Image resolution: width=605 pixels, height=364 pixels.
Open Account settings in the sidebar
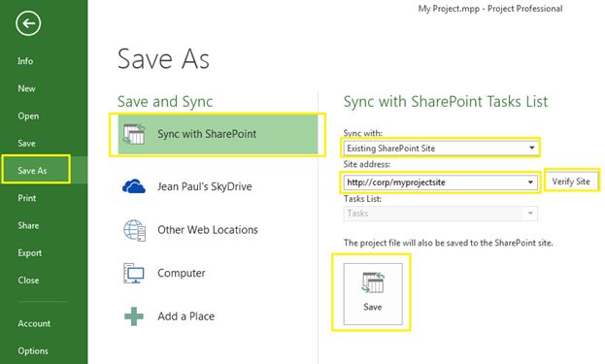pyautogui.click(x=34, y=323)
